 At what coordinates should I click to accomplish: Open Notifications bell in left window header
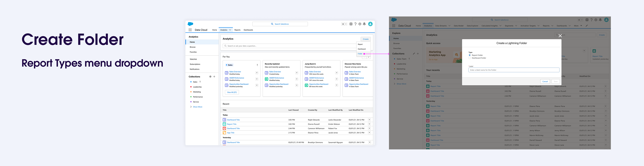(x=364, y=24)
